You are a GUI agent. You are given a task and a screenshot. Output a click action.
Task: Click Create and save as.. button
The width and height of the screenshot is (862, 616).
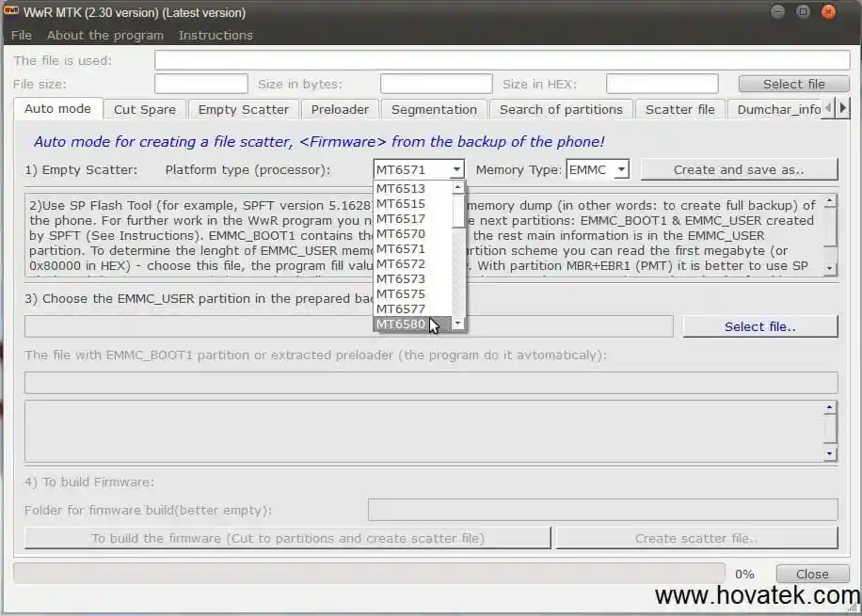(739, 169)
